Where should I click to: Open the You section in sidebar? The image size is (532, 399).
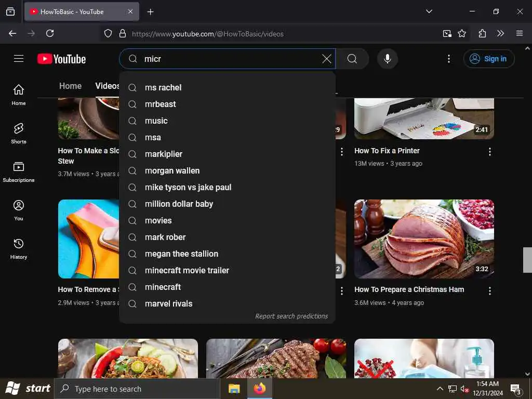tap(19, 210)
